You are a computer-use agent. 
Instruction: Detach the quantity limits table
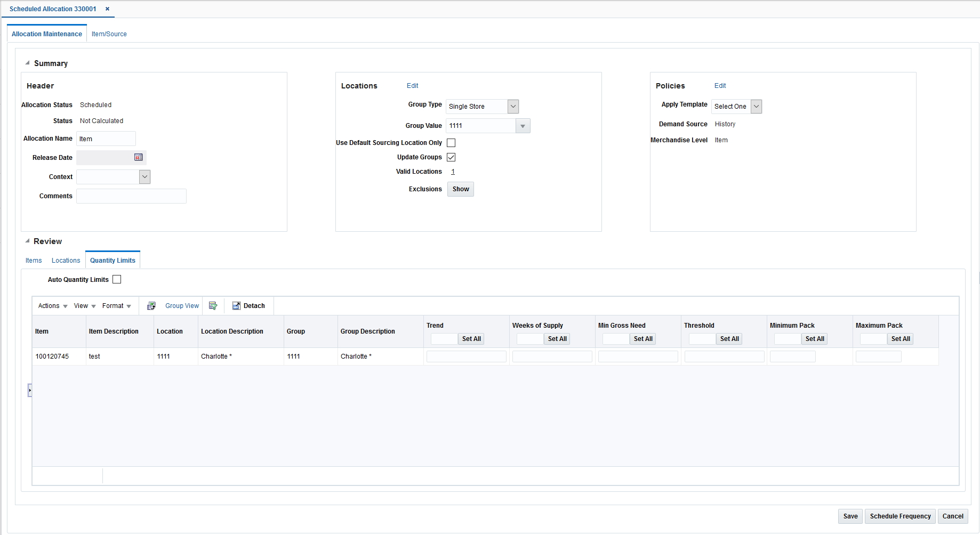[248, 305]
